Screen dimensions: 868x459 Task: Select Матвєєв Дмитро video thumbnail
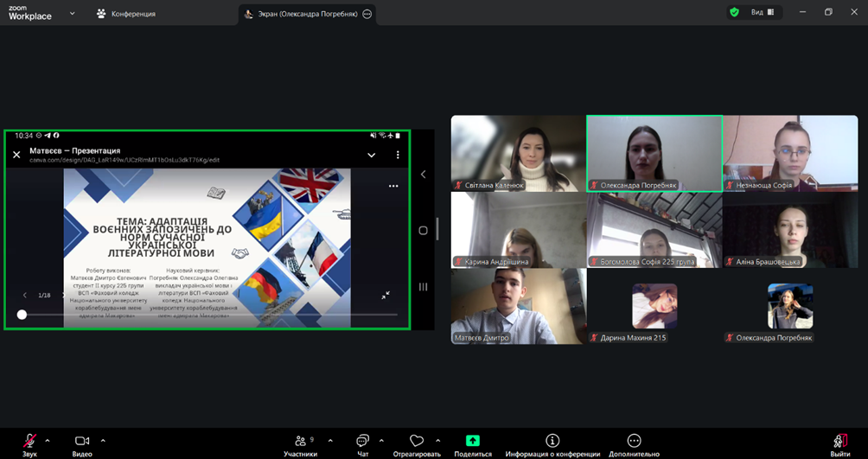tap(518, 306)
